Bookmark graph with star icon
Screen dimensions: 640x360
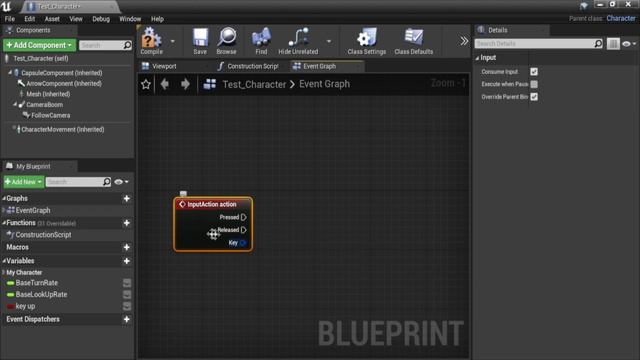pos(146,84)
